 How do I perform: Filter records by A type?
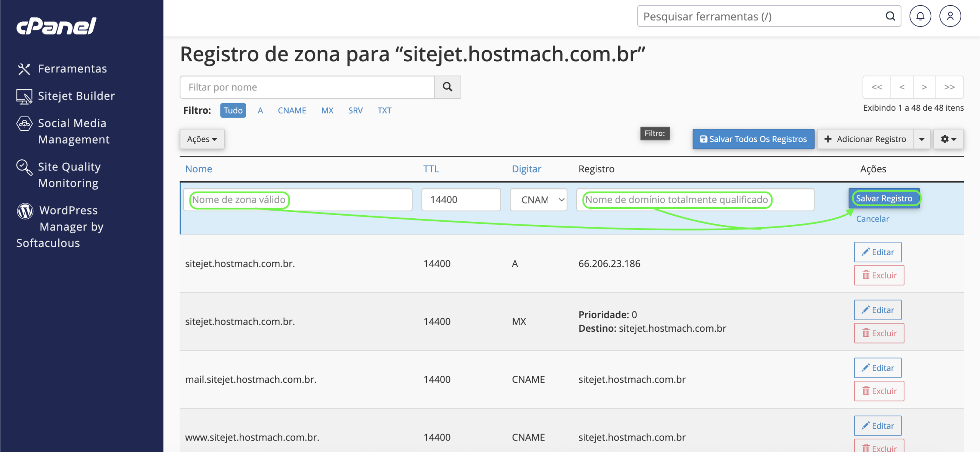pos(260,110)
